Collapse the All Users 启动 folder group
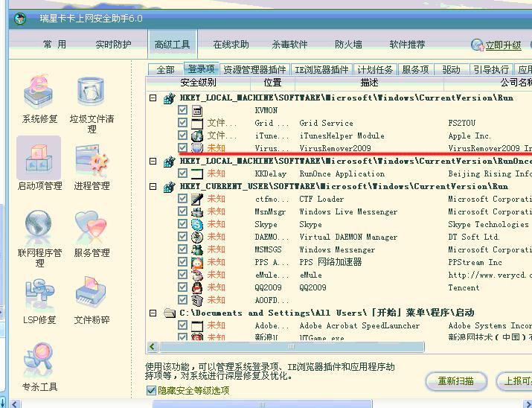This screenshot has width=532, height=408. 153,313
